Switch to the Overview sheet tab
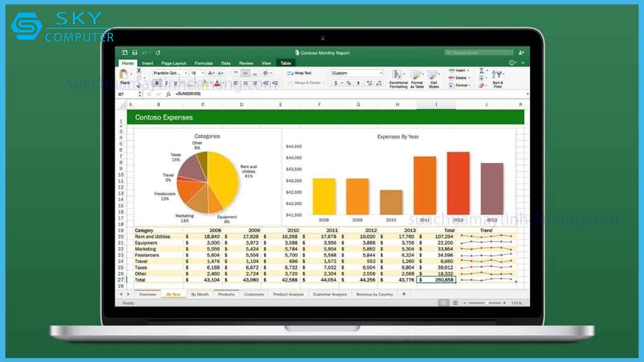Image resolution: width=644 pixels, height=362 pixels. click(x=147, y=294)
